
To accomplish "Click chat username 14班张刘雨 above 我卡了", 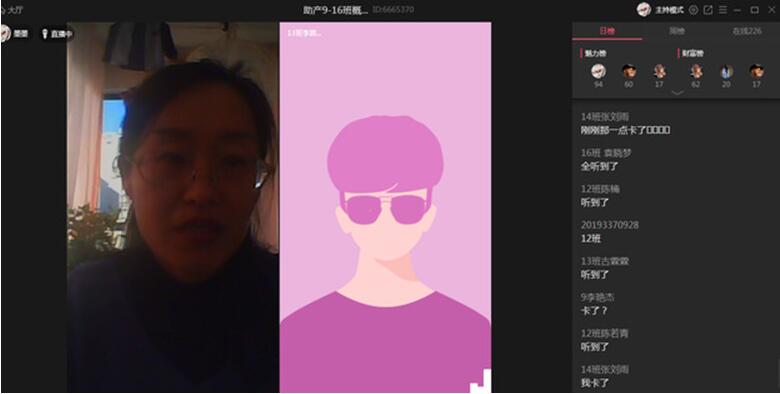I will (x=605, y=370).
